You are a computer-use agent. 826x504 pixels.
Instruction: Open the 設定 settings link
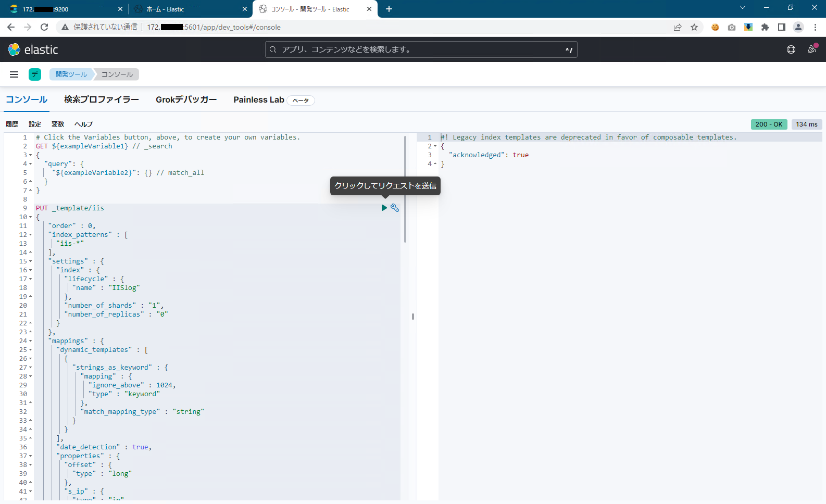point(35,124)
